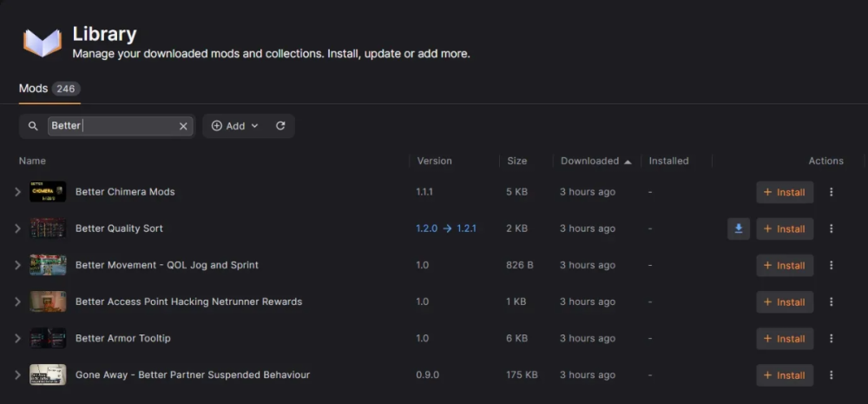The height and width of the screenshot is (404, 868).
Task: Clear the search field with the X icon
Action: click(x=183, y=126)
